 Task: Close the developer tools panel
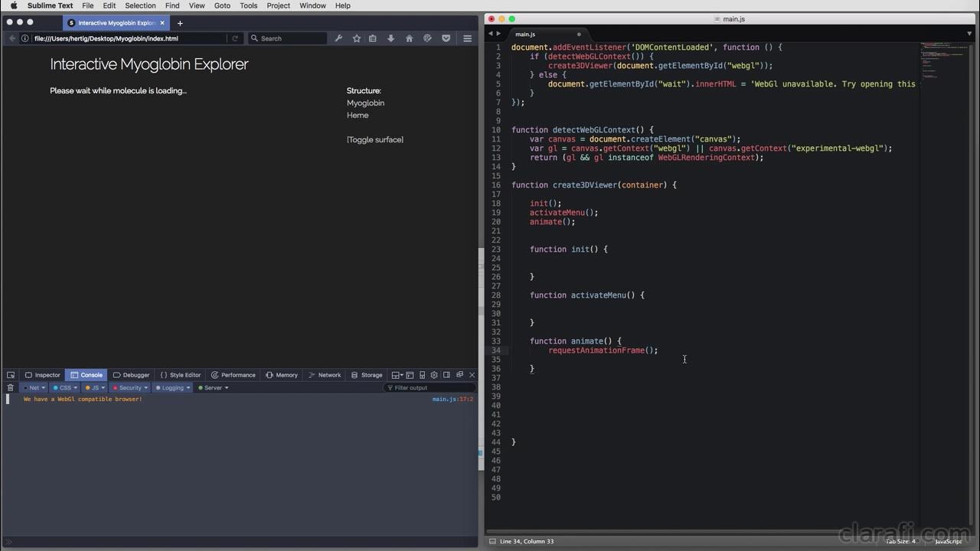[x=472, y=375]
